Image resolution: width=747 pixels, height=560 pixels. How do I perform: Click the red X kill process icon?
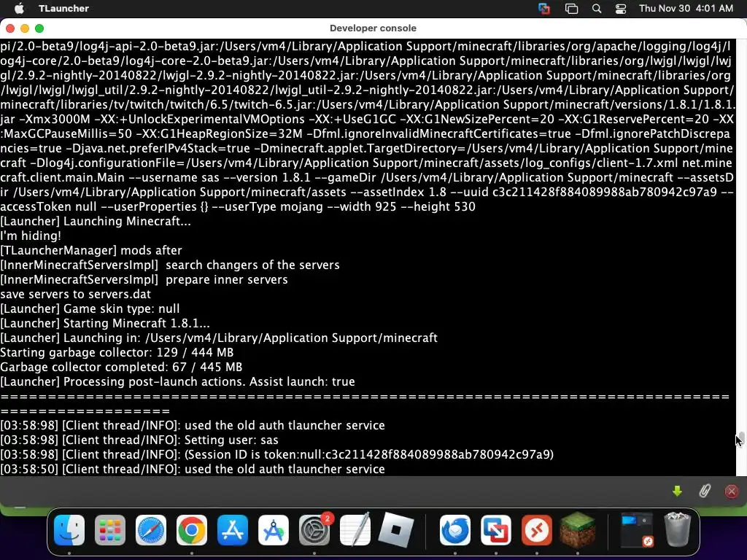click(x=731, y=491)
